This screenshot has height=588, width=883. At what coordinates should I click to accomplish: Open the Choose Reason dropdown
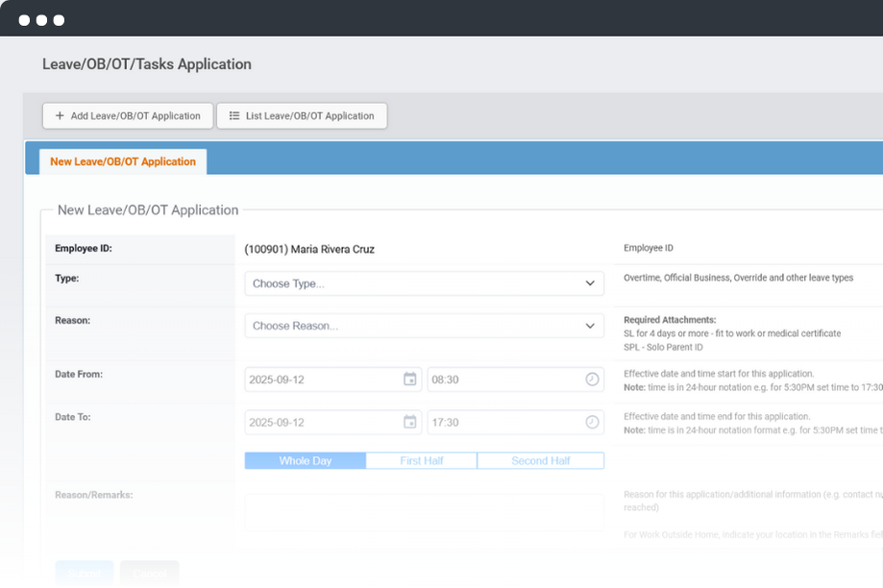[423, 327]
